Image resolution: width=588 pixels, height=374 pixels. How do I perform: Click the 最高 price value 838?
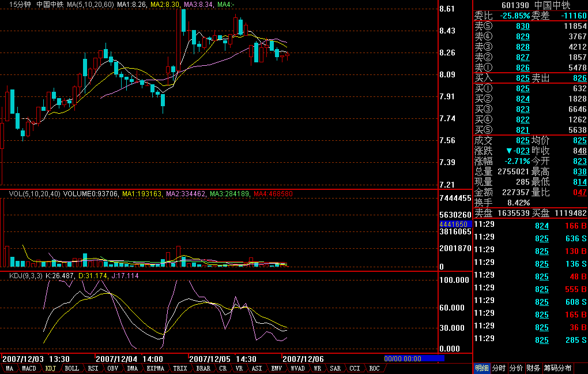click(579, 171)
